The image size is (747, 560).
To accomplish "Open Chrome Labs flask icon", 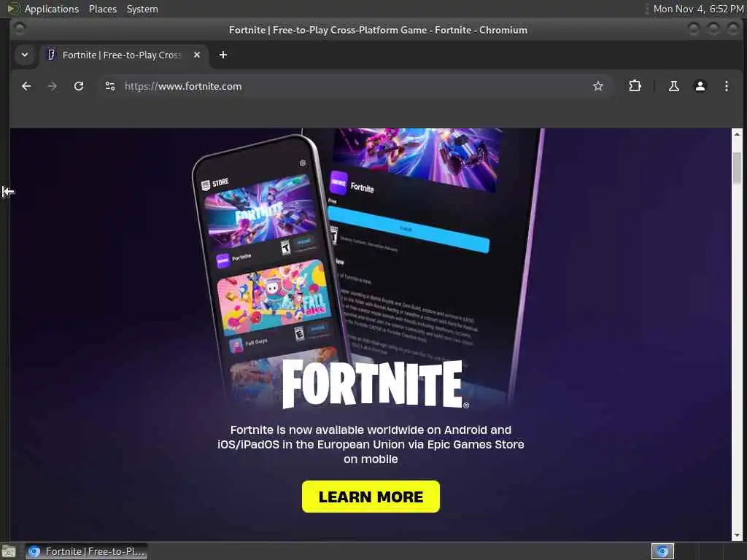I will [x=673, y=86].
